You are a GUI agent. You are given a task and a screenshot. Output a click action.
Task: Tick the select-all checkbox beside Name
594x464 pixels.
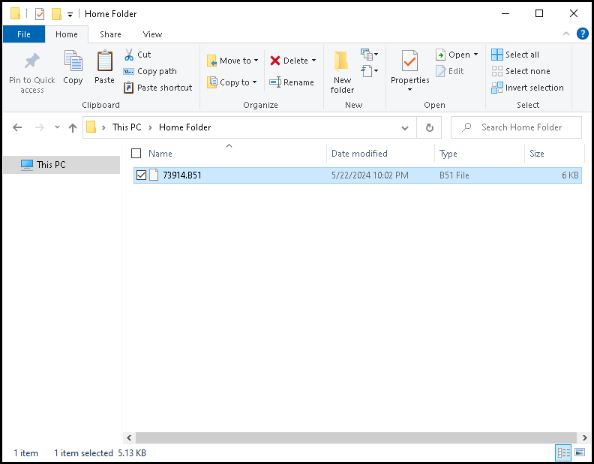(136, 153)
